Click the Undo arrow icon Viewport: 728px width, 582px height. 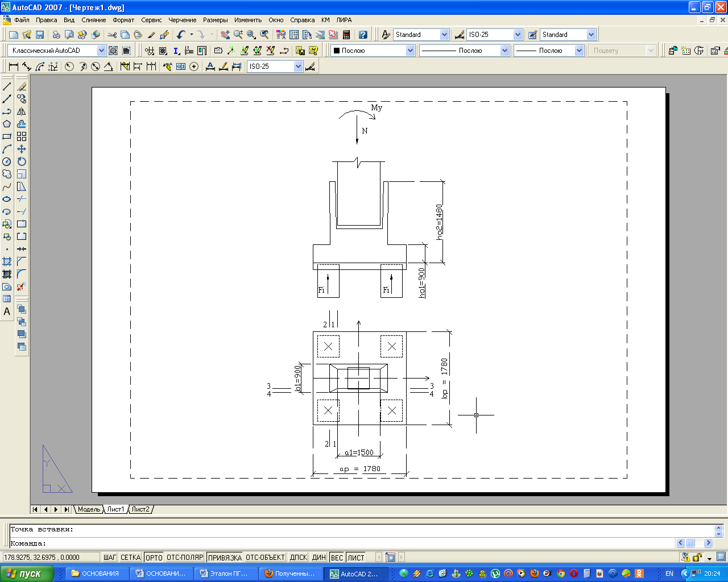click(x=181, y=35)
